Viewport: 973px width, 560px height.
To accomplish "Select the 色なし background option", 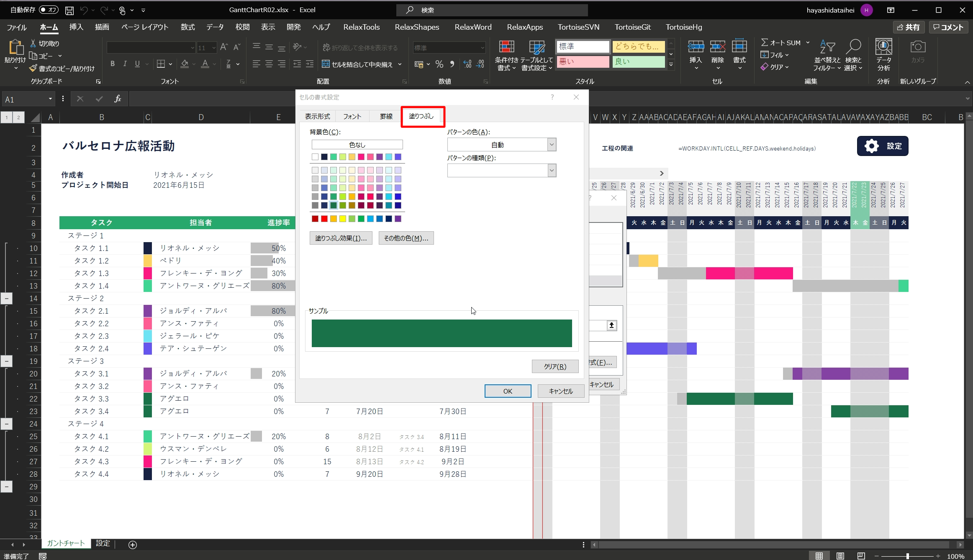I will [357, 145].
